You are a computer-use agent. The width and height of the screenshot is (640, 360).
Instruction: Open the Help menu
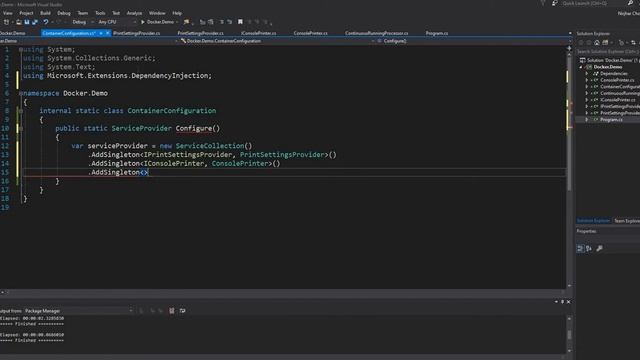coord(177,13)
